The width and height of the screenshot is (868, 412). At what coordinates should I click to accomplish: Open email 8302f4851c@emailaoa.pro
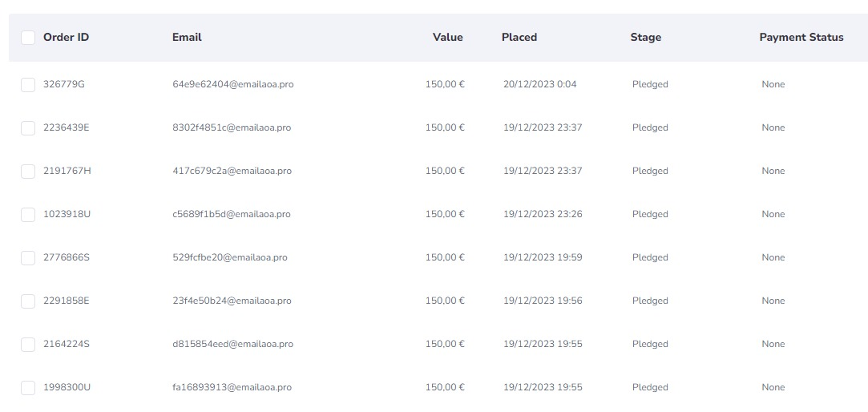pos(232,127)
